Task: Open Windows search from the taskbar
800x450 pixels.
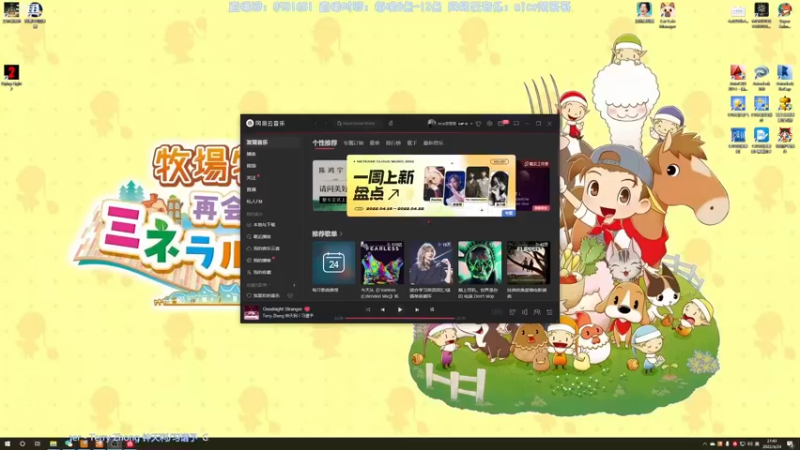Action: (x=22, y=444)
